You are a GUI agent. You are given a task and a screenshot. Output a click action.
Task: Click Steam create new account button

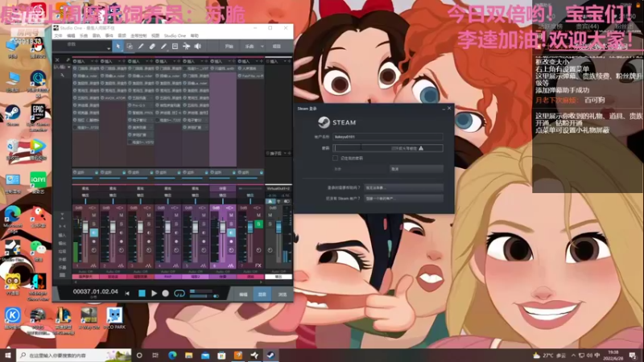pyautogui.click(x=403, y=198)
